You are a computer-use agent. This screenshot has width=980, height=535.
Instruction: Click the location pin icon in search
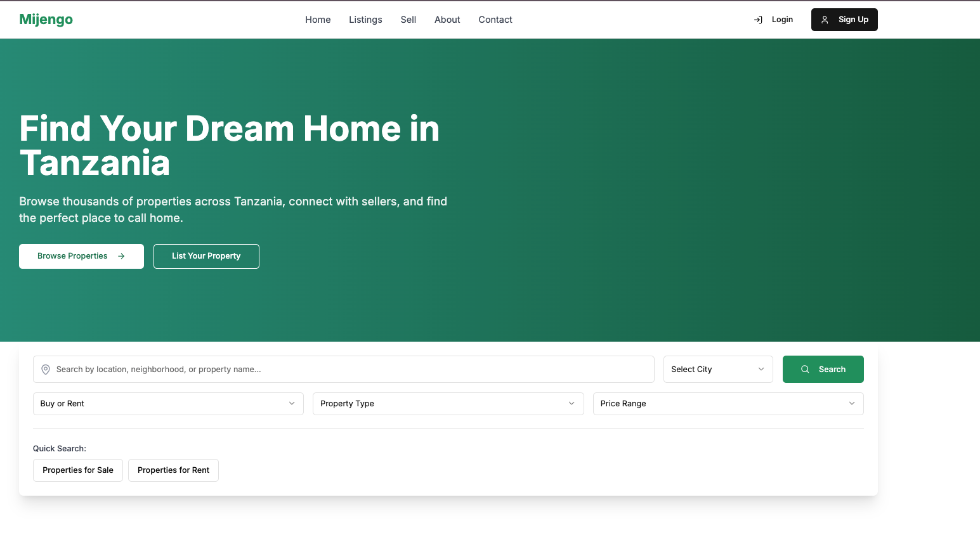coord(46,370)
